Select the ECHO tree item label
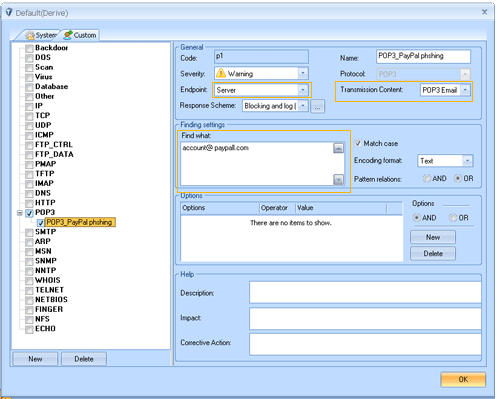 [45, 329]
